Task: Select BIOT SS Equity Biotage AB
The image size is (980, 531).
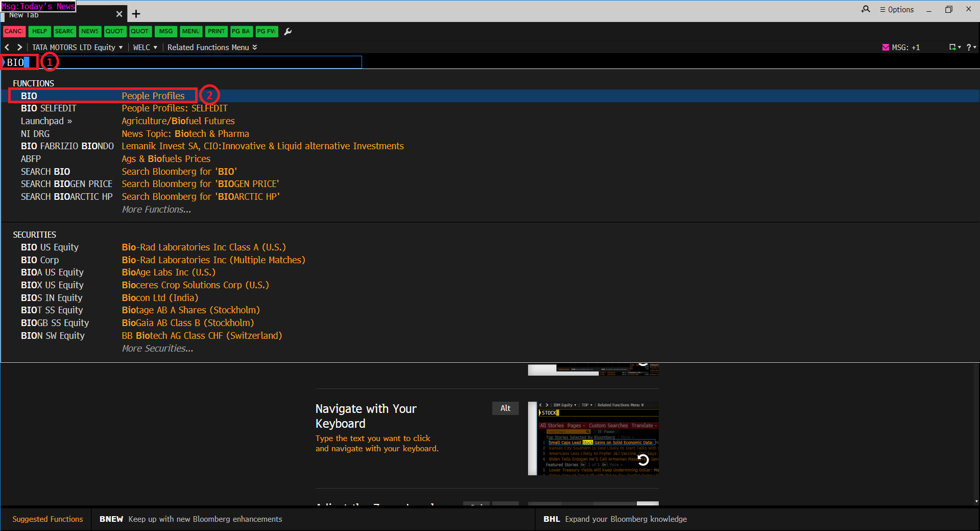Action: coord(490,310)
